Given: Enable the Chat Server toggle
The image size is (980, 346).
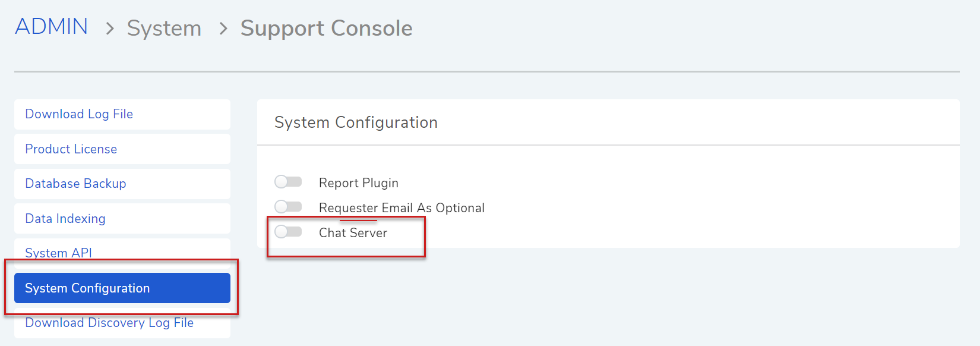Looking at the screenshot, I should (x=288, y=231).
